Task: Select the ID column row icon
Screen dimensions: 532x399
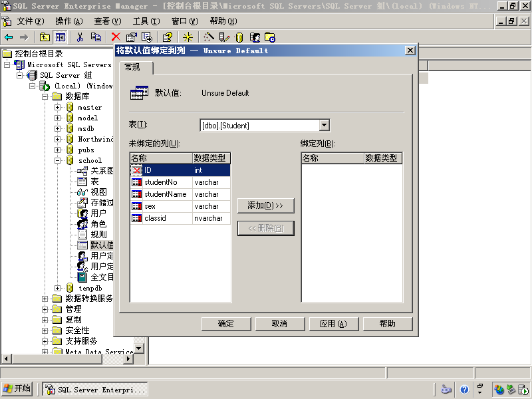Action: click(136, 170)
